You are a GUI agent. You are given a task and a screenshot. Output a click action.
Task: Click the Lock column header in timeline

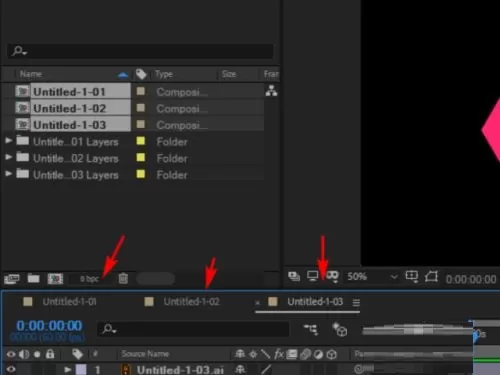[x=50, y=354]
